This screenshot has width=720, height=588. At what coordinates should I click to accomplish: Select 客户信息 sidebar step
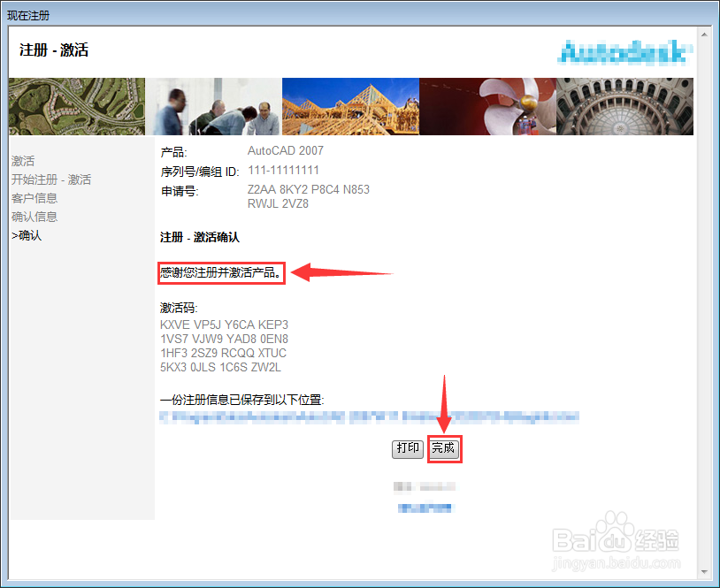click(34, 198)
